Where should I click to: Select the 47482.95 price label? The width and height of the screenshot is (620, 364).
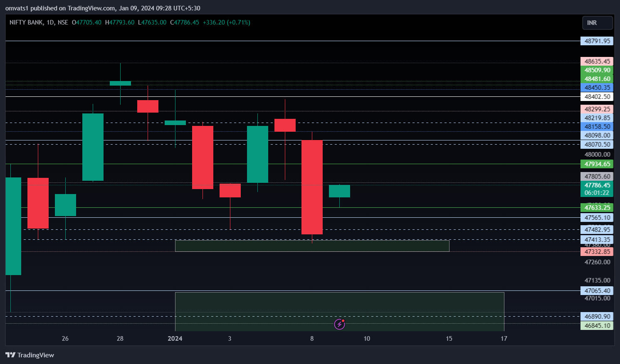tap(597, 230)
